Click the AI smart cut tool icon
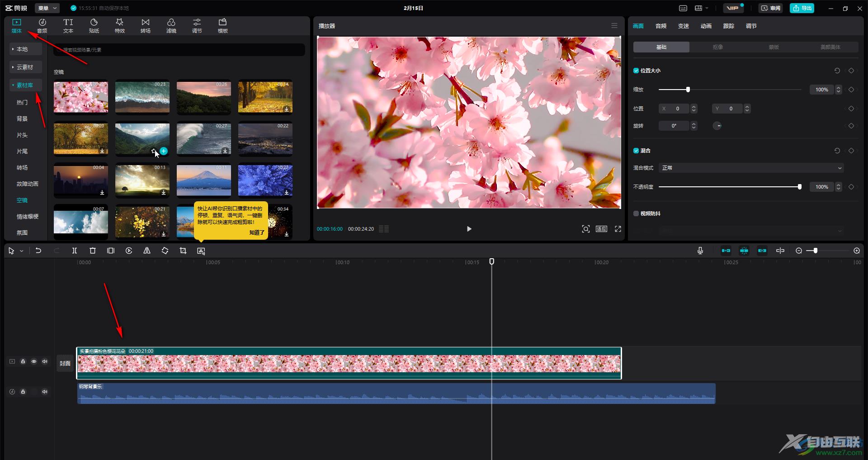The height and width of the screenshot is (460, 868). 201,251
